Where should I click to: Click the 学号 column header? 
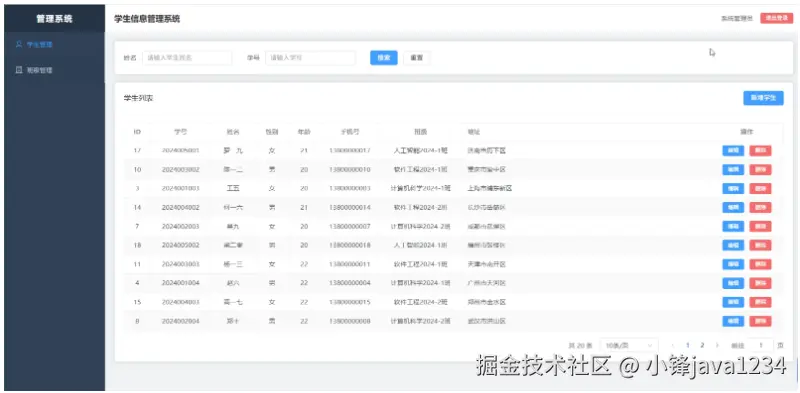click(x=181, y=132)
